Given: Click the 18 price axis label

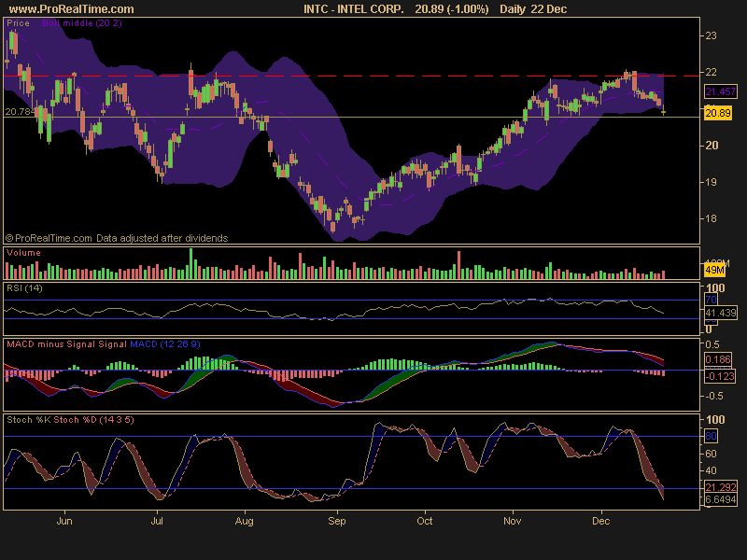Looking at the screenshot, I should pyautogui.click(x=711, y=218).
